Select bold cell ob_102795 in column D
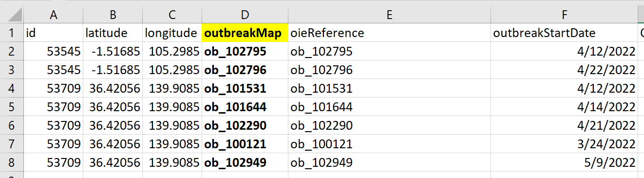644x178 pixels. click(x=245, y=51)
